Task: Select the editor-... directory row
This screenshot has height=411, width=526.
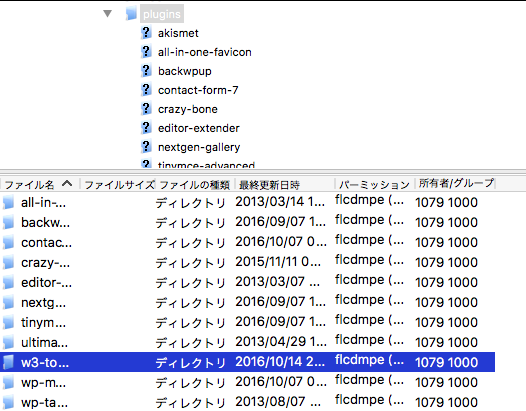Action: pyautogui.click(x=247, y=282)
